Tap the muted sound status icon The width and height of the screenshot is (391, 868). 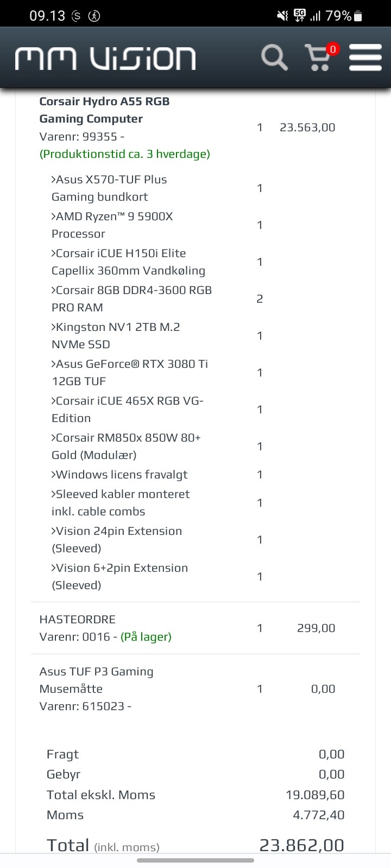(282, 16)
